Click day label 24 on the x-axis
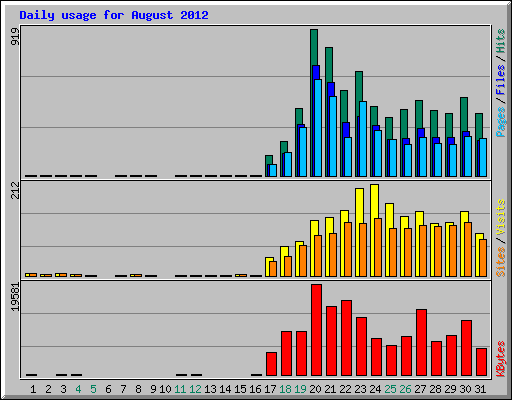512x400 pixels. 376,389
